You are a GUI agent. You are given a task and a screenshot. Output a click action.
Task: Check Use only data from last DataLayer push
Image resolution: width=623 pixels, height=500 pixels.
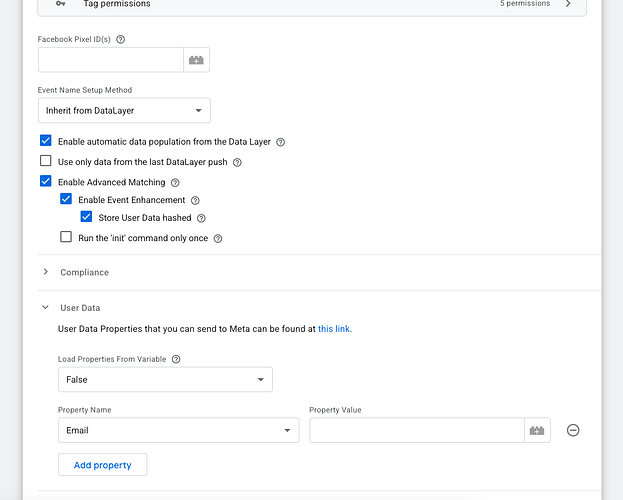click(x=45, y=161)
